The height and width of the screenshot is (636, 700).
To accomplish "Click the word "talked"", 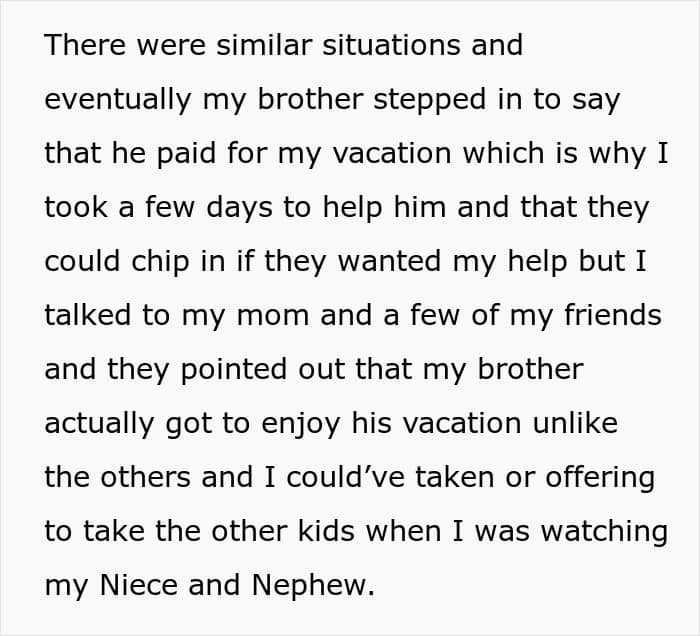I will click(x=88, y=315).
